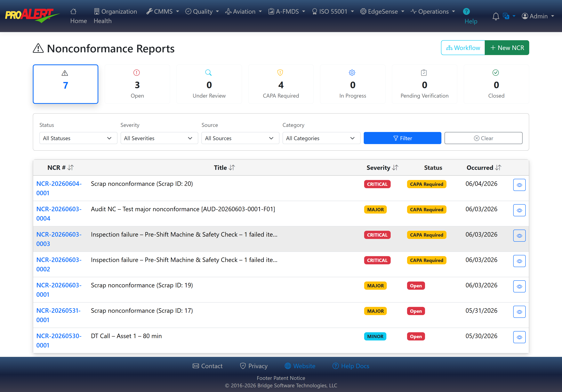Viewport: 562px width, 392px height.
Task: Sort by NCR # column arrows
Action: pyautogui.click(x=71, y=167)
